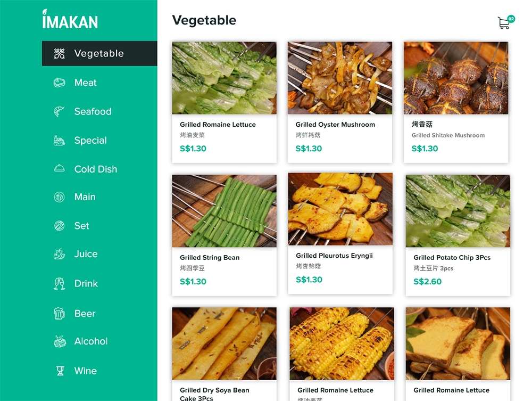Click the beer mug icon

[x=60, y=314]
